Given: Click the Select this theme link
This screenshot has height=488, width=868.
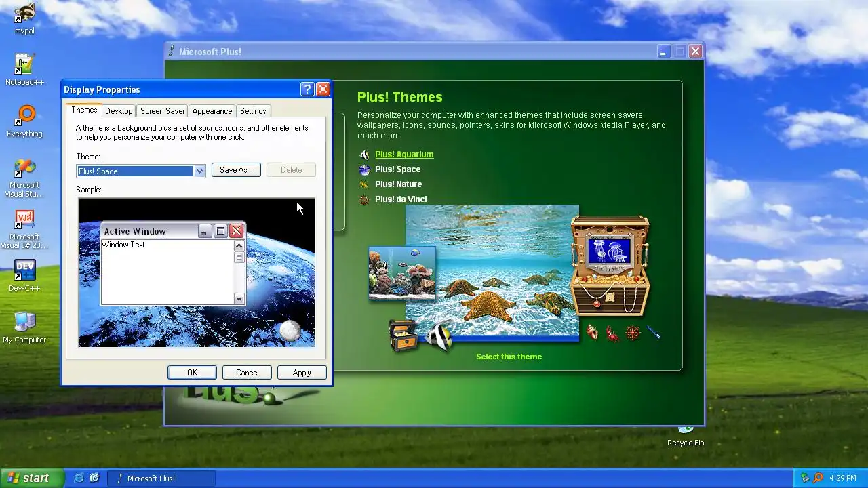Looking at the screenshot, I should click(509, 357).
